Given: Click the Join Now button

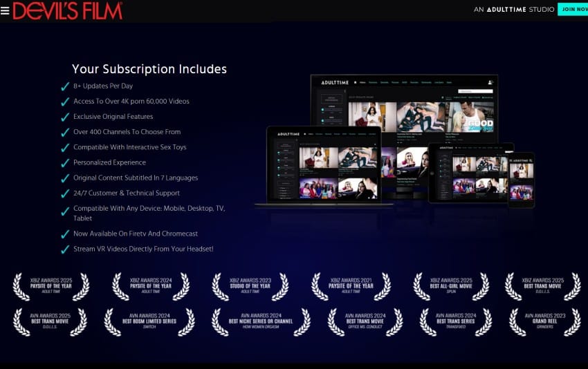Looking at the screenshot, I should pyautogui.click(x=573, y=10).
